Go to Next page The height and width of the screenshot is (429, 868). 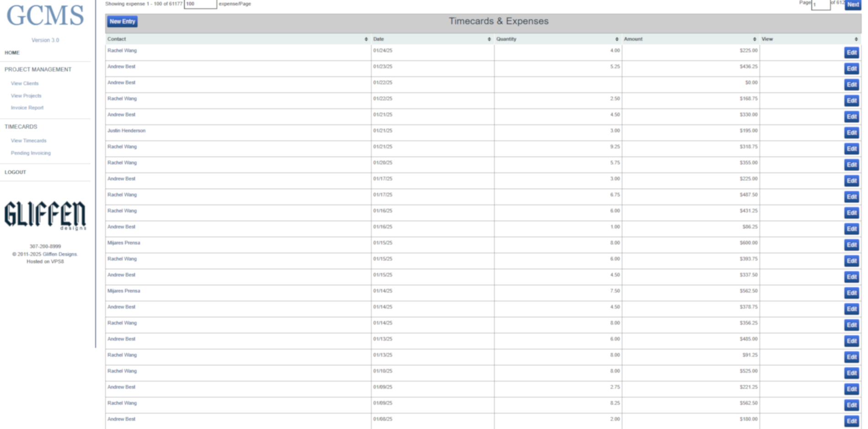853,5
